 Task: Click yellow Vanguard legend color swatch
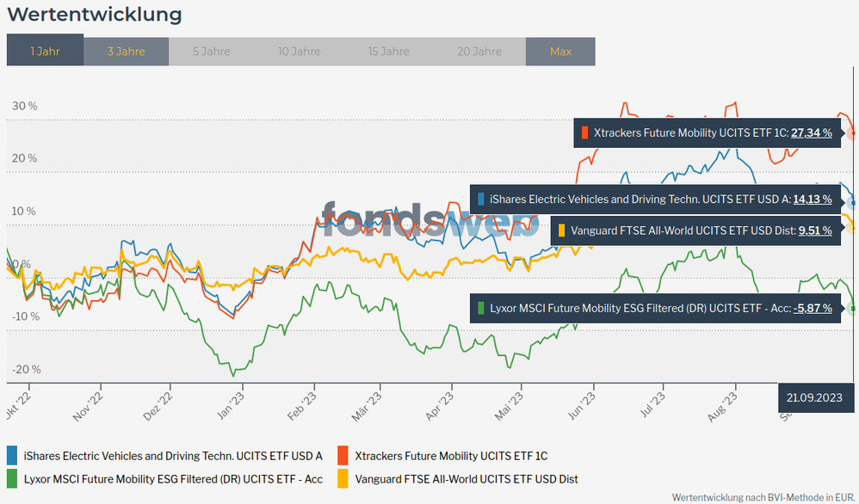[343, 478]
